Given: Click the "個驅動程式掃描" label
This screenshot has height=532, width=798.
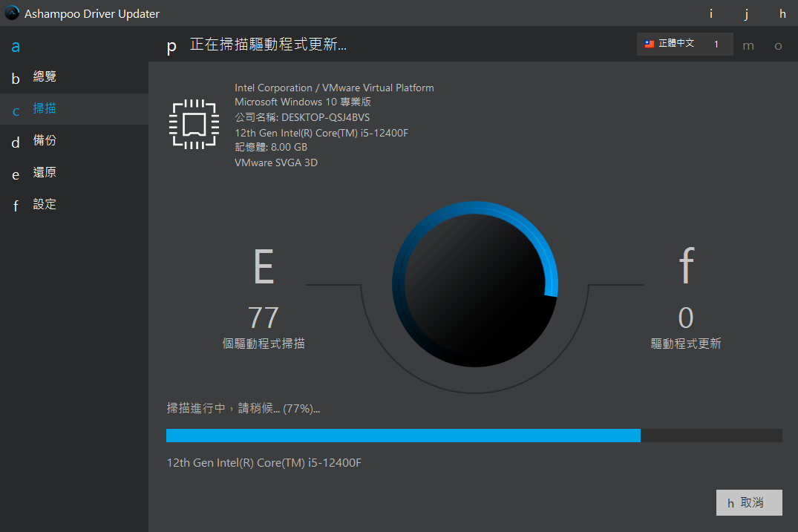Looking at the screenshot, I should [x=264, y=344].
